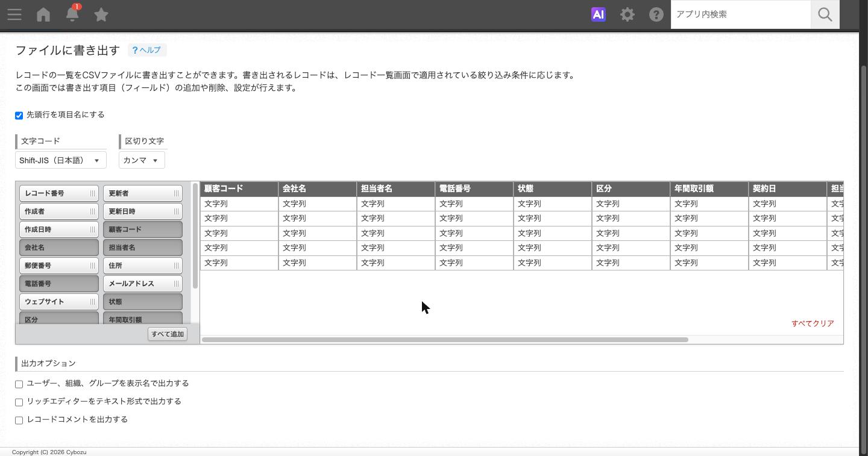This screenshot has width=868, height=456.
Task: Click the レコード番号 field drag handle
Action: point(92,193)
